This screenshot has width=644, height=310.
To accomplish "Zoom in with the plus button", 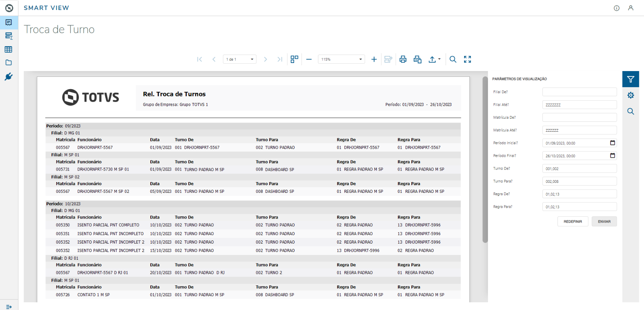I will tap(374, 59).
